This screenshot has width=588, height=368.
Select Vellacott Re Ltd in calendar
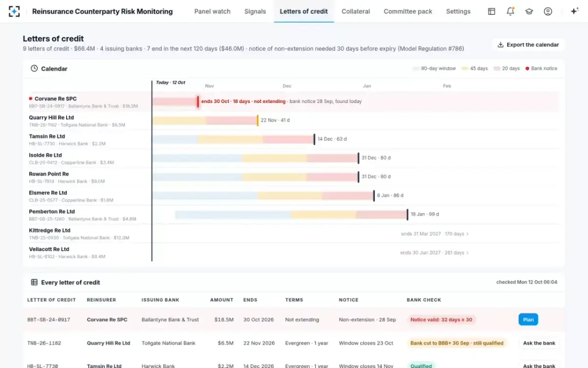click(x=49, y=249)
